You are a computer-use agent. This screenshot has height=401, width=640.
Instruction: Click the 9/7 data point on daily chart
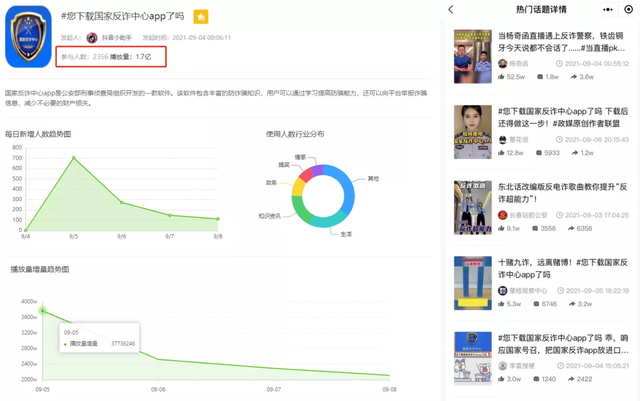[x=170, y=215]
